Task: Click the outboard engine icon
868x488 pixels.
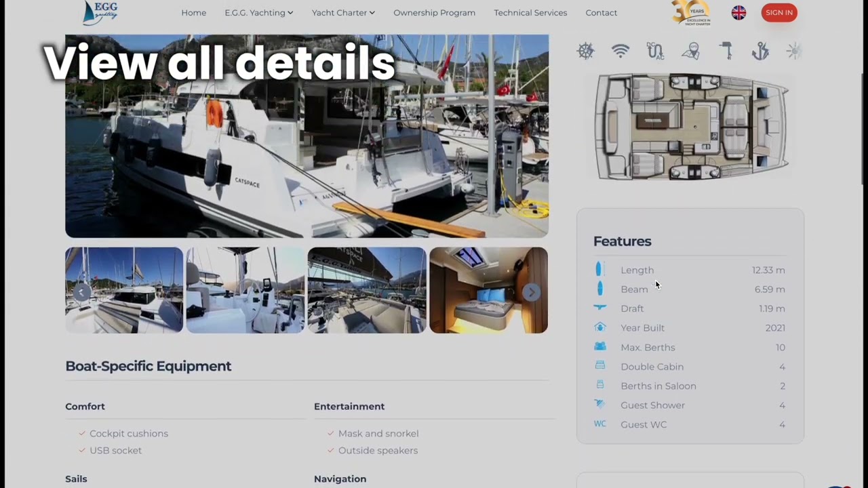Action: pyautogui.click(x=726, y=51)
